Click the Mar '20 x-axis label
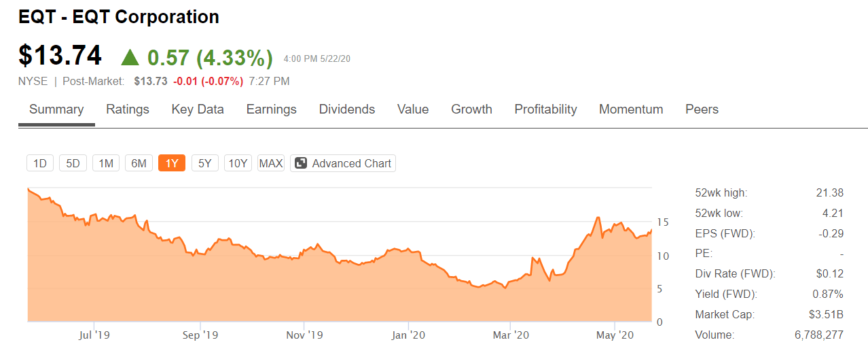868x355 pixels. point(511,335)
